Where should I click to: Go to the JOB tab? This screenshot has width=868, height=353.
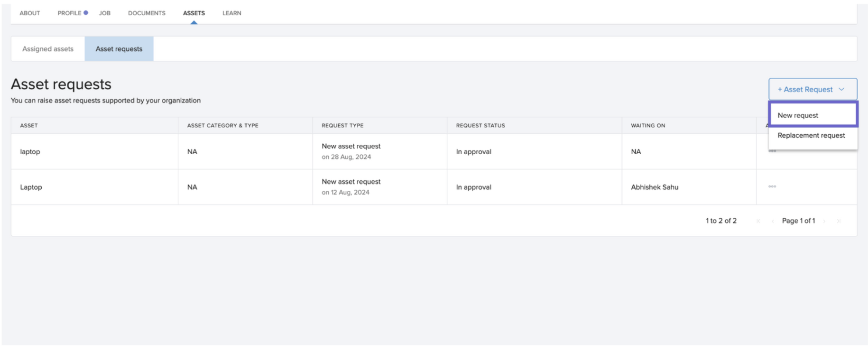pos(105,13)
